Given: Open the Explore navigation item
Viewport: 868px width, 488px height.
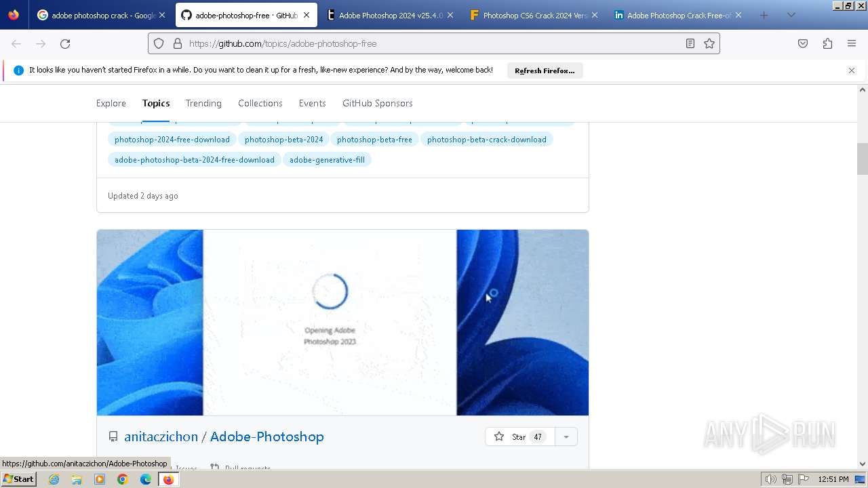Looking at the screenshot, I should tap(111, 103).
